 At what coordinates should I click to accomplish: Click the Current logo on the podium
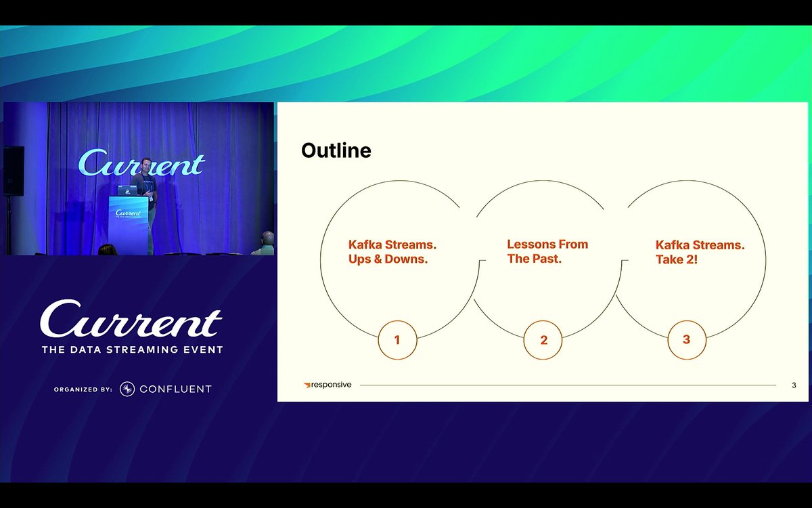(x=129, y=212)
